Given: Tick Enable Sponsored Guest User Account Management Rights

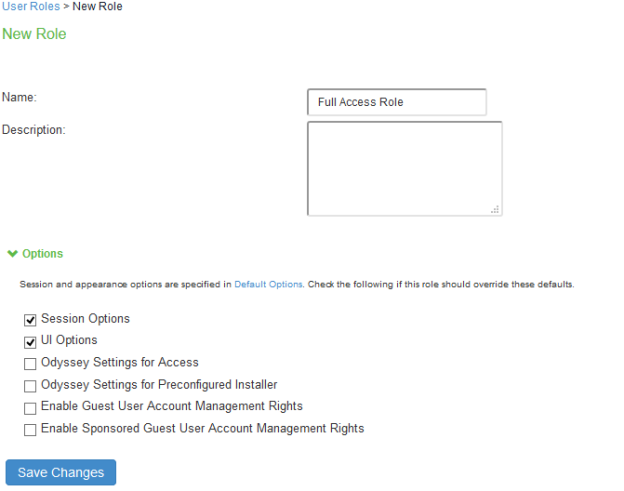Looking at the screenshot, I should [x=30, y=430].
